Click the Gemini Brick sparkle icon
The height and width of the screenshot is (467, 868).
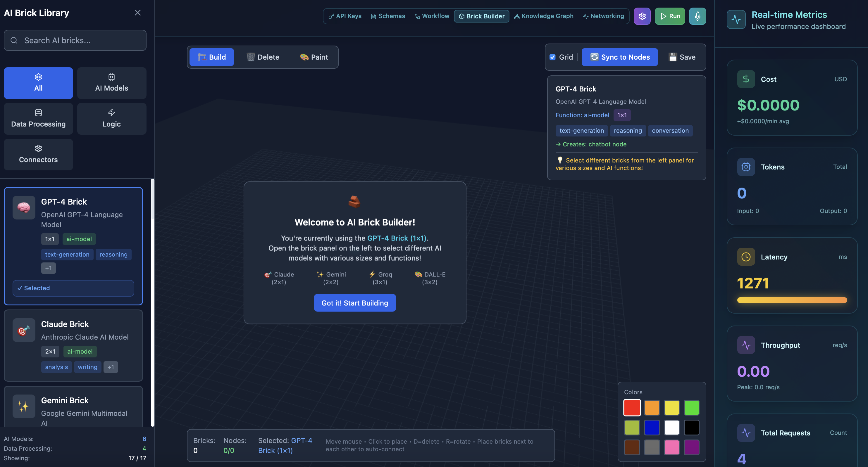coord(24,406)
